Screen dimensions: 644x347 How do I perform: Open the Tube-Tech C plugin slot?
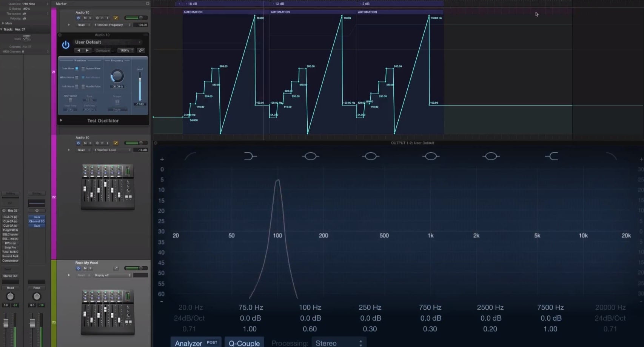click(10, 252)
